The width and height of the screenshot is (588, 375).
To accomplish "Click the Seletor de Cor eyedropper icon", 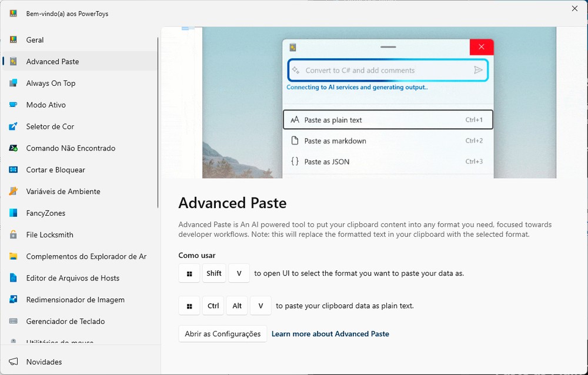I will [x=13, y=126].
